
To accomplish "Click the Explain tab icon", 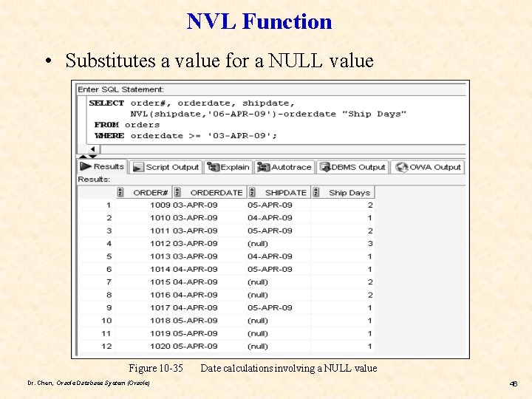I will pos(213,167).
